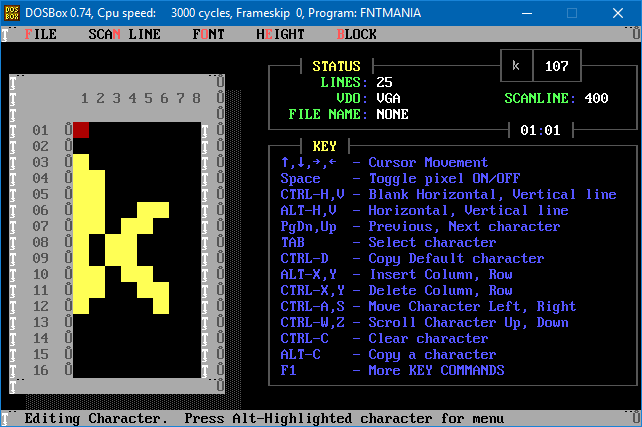Click the cursor position indicator 01:01
The width and height of the screenshot is (642, 427).
point(540,130)
